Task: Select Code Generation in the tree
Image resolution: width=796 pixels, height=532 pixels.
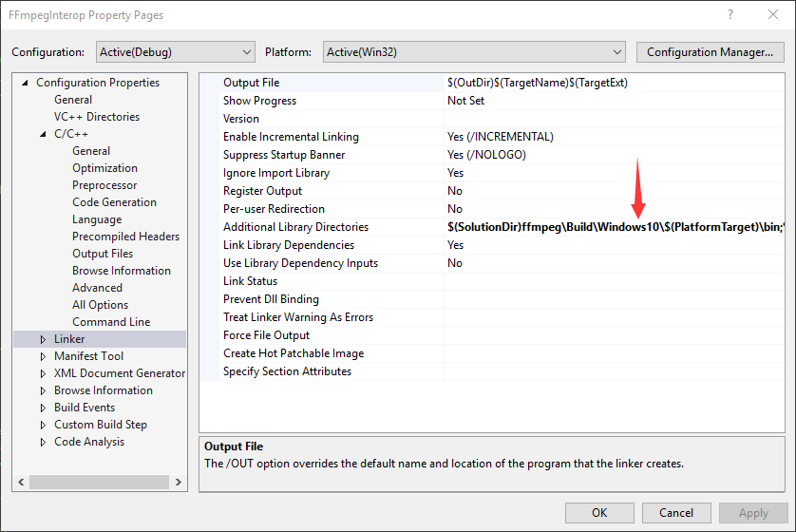Action: [x=114, y=202]
